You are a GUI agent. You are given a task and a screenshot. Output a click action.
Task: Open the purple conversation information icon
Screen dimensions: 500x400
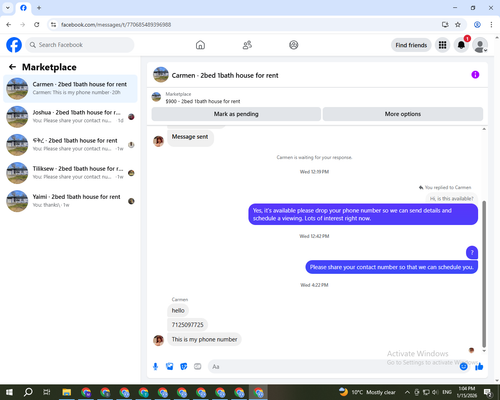point(475,75)
